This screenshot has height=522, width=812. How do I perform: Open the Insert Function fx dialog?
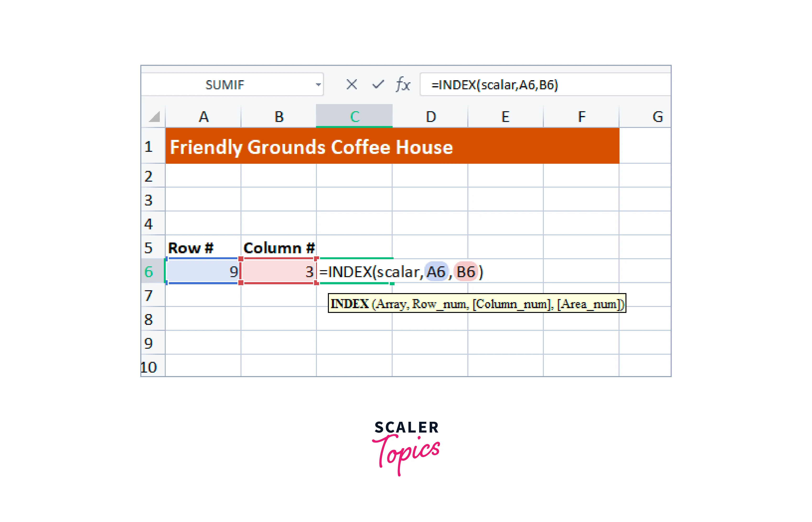pos(403,84)
